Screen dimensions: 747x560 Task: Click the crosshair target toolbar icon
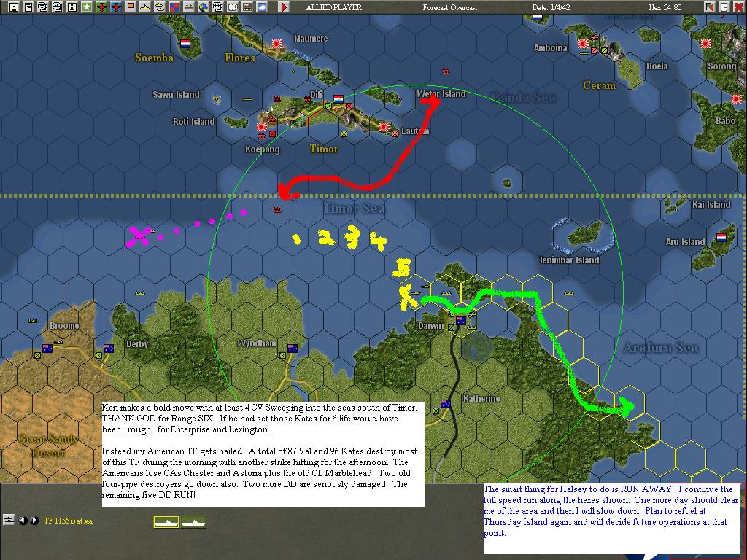217,7
